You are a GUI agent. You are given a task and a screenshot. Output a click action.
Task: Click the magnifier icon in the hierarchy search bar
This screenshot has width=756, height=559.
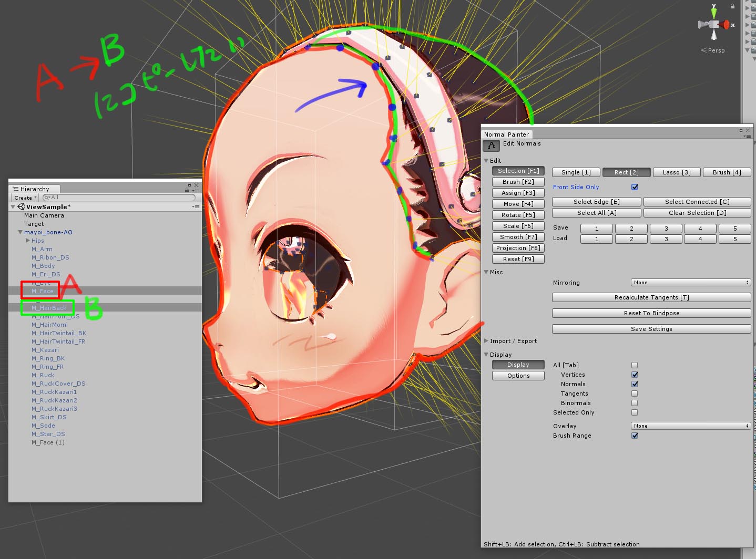click(x=46, y=198)
